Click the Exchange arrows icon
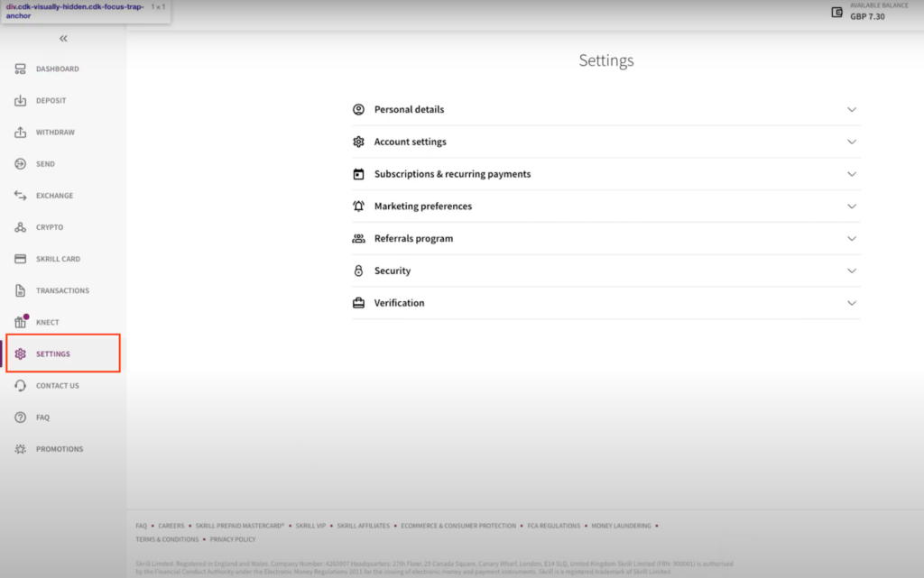This screenshot has width=924, height=578. click(20, 196)
